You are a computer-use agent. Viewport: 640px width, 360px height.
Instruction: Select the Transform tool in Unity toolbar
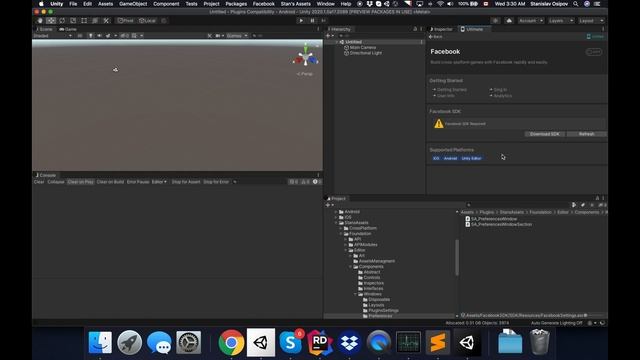[95, 20]
